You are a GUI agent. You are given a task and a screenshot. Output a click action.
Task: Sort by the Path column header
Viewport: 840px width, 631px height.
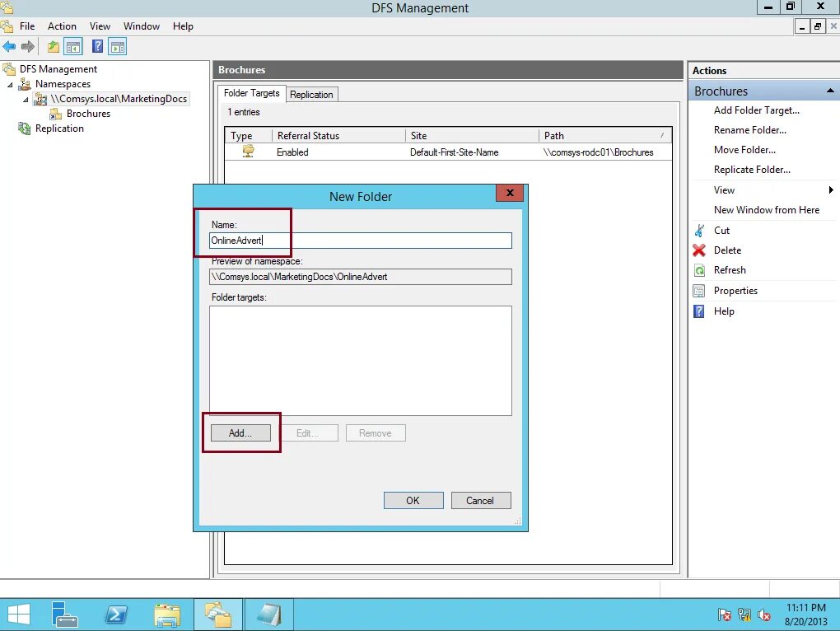(604, 136)
